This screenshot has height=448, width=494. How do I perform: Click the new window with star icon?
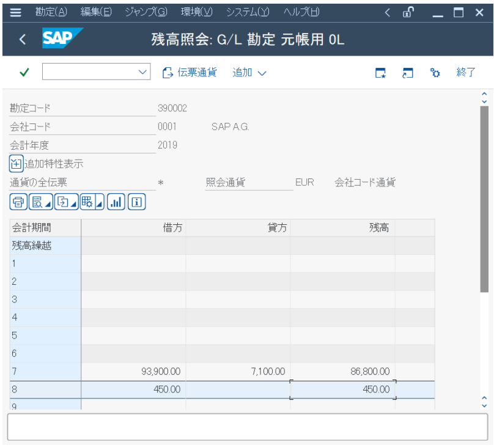(x=380, y=73)
